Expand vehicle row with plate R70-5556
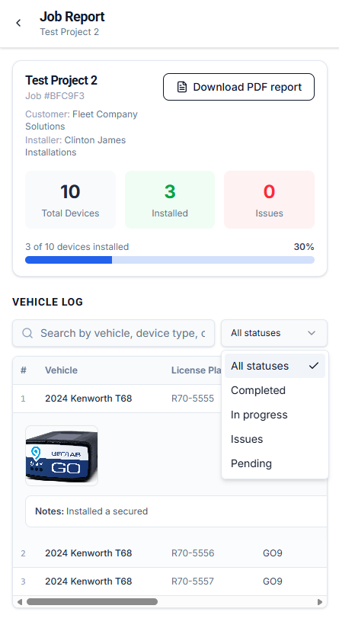339x644 pixels. point(170,553)
